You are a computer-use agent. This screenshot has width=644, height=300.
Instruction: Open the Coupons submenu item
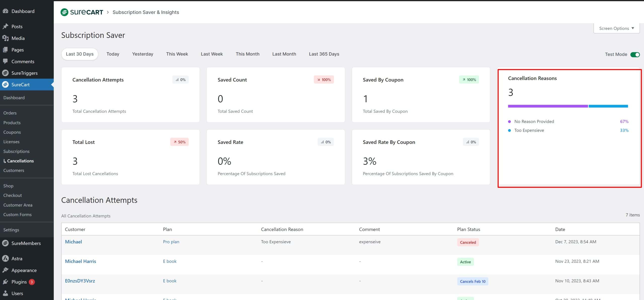(x=12, y=132)
